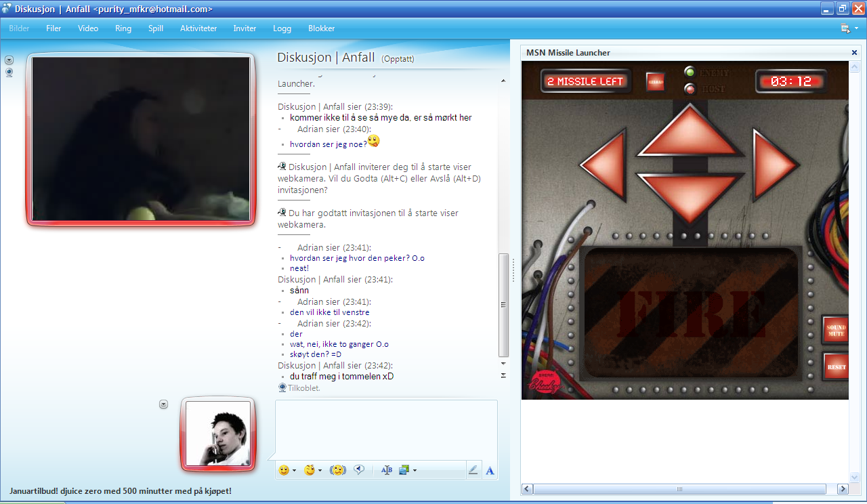
Task: Open the Video menu
Action: 88,28
